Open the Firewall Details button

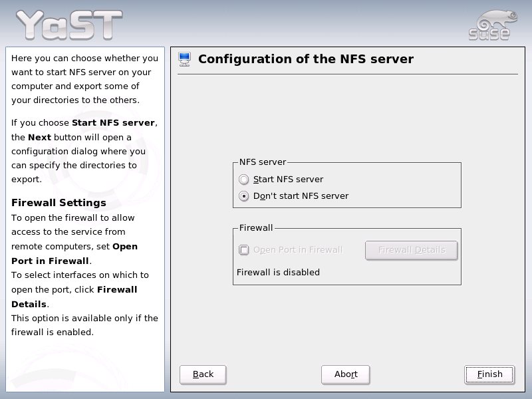click(411, 251)
